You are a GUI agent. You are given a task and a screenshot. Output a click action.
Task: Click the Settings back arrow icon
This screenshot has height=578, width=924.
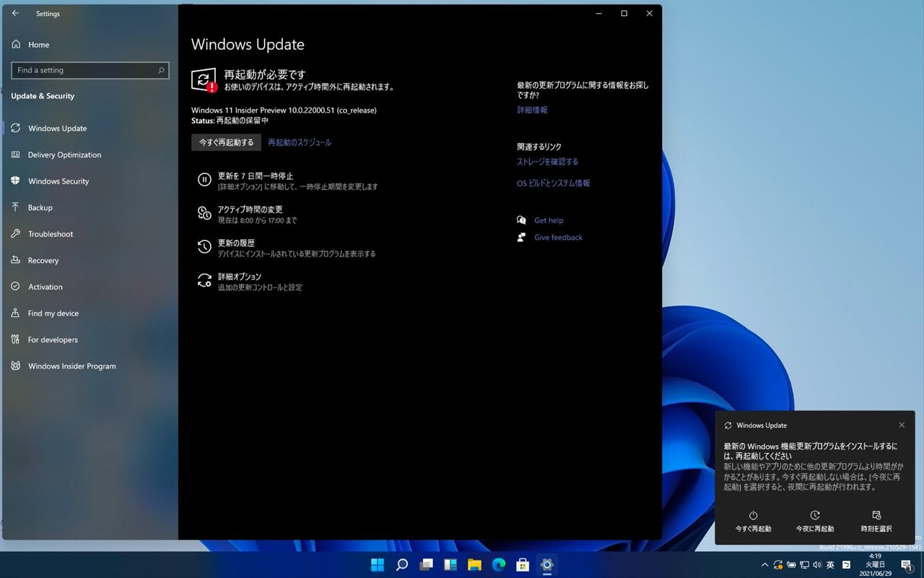pyautogui.click(x=16, y=13)
